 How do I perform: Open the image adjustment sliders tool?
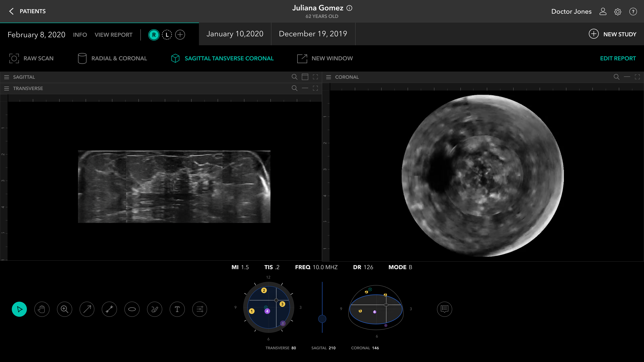199,309
